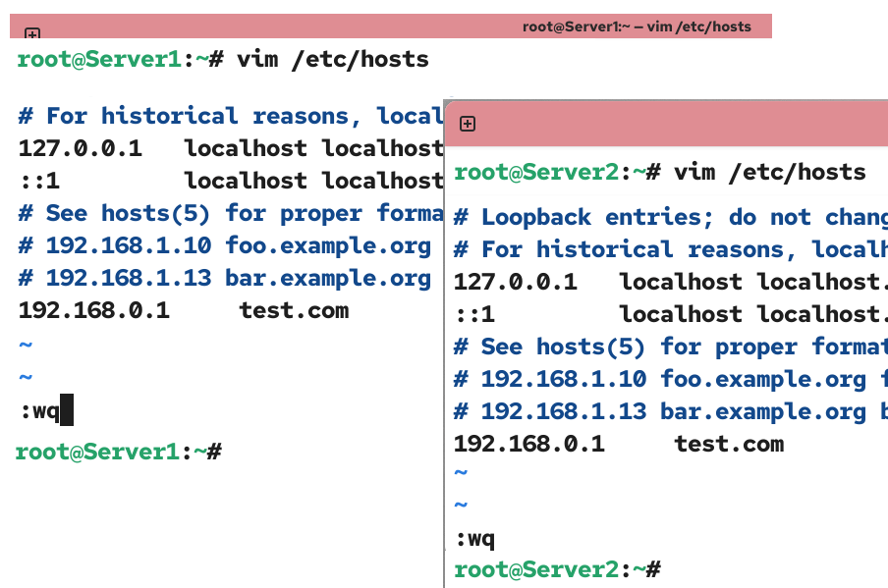Image resolution: width=888 pixels, height=588 pixels.
Task: Select the '::1 localhost' line in Server2
Action: click(671, 314)
